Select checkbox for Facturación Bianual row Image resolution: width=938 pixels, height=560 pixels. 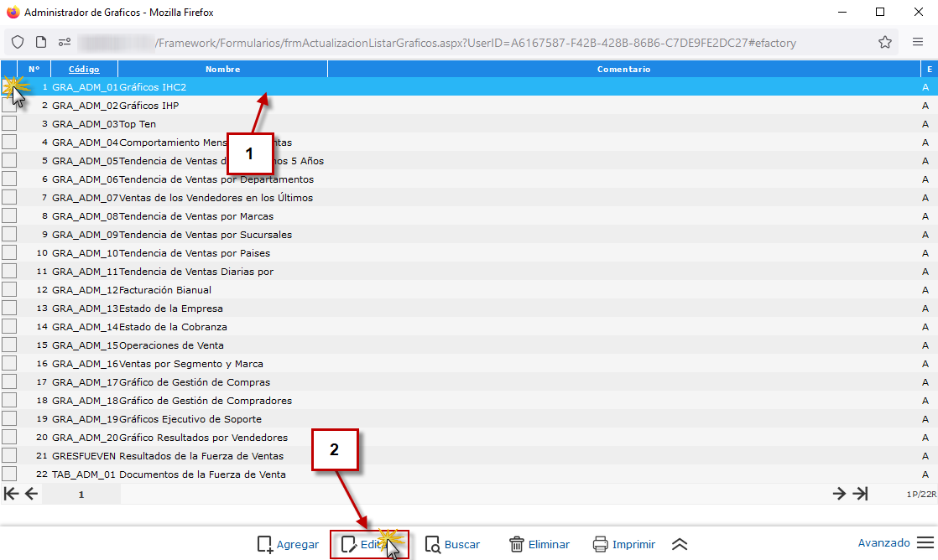[x=9, y=290]
